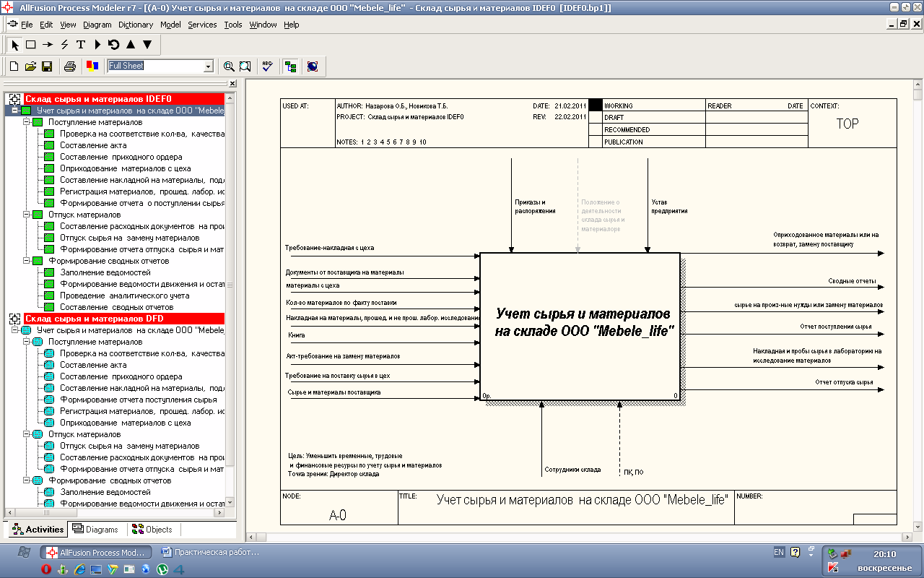Select 'Формирование отчета о поступлении сырья' item
924x578 pixels.
(x=142, y=203)
